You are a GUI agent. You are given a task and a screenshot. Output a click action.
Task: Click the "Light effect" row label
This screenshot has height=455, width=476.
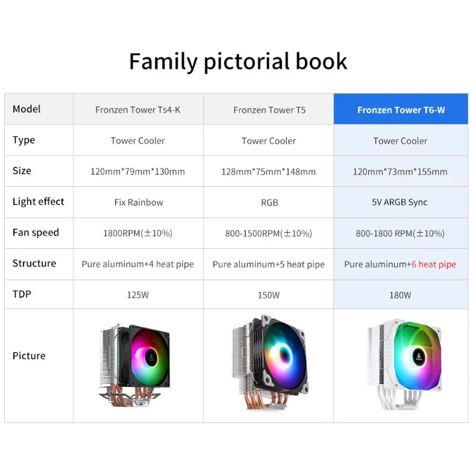[x=38, y=201]
